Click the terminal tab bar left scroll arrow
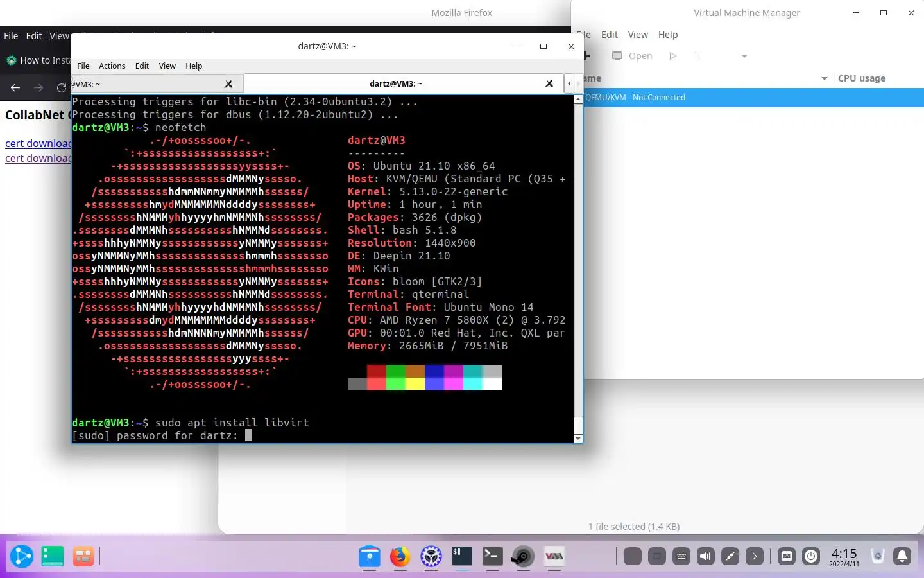The image size is (924, 578). [569, 83]
